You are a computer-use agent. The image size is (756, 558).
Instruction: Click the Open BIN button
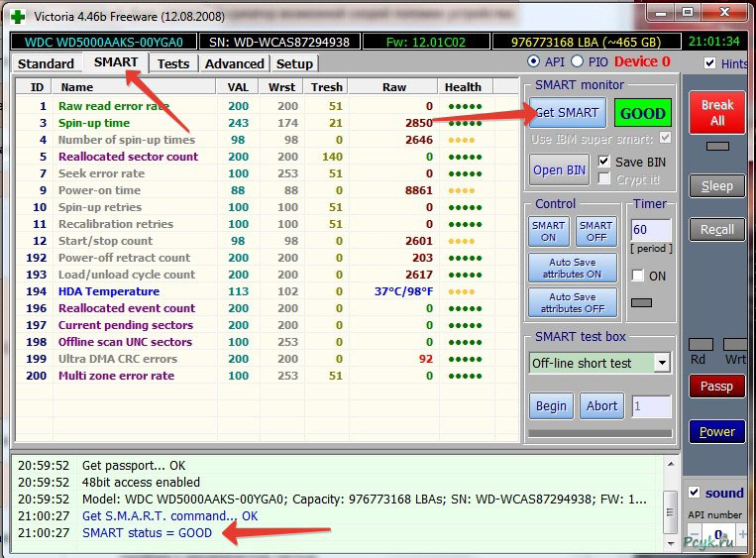(559, 169)
